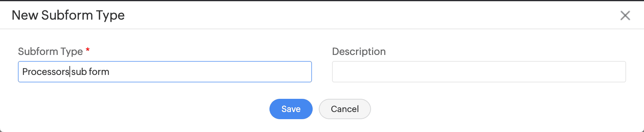The image size is (644, 132).
Task: Place cursor on the word 'form'
Action: click(99, 72)
